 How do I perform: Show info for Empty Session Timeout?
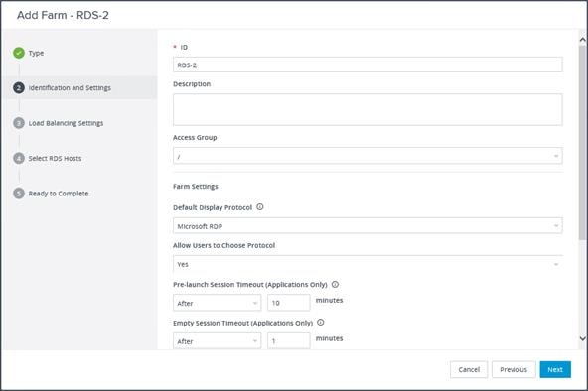[321, 323]
